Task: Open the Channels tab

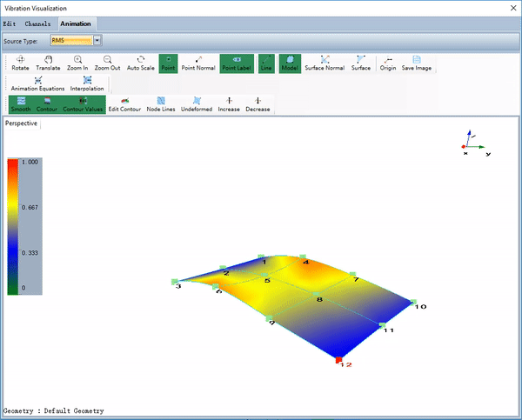Action: 37,24
